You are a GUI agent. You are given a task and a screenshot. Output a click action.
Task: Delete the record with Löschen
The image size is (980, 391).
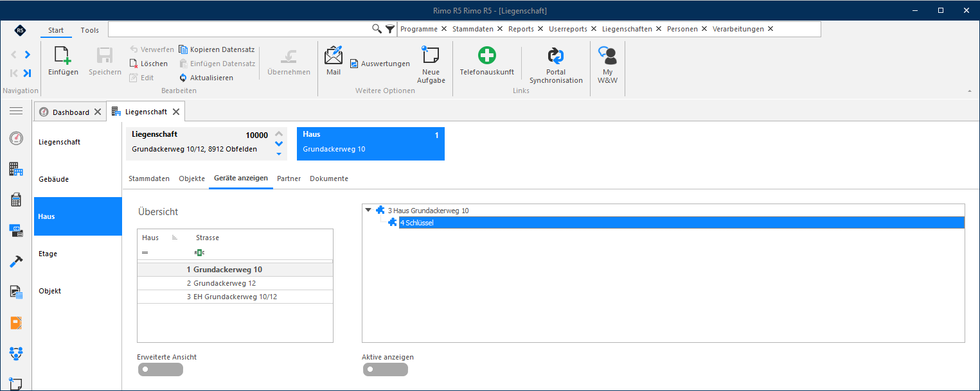[x=148, y=64]
